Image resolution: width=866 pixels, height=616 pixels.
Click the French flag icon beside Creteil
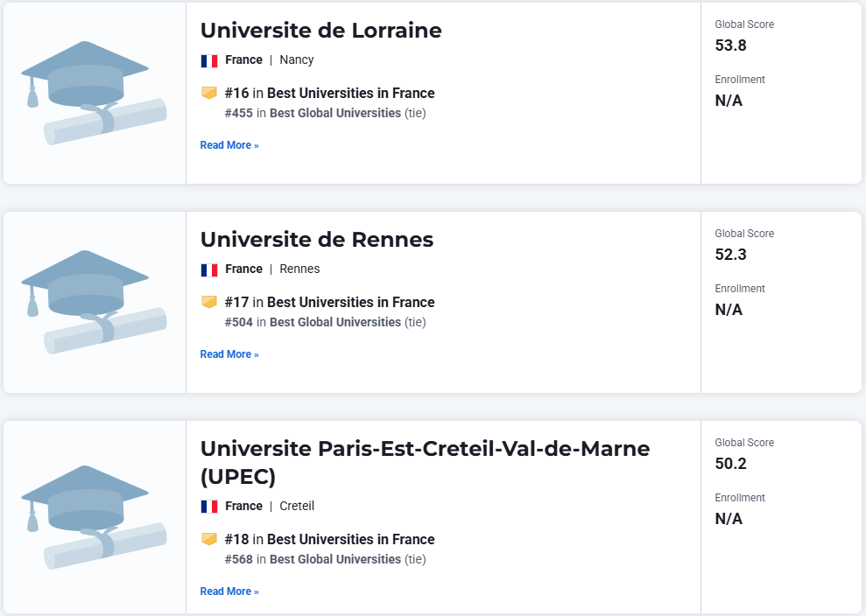click(209, 507)
